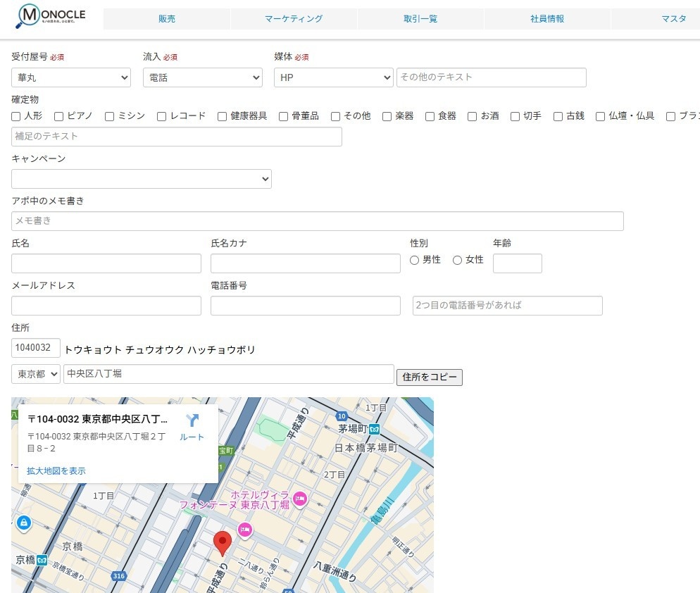Click the 氏名カナ input field
700x593 pixels.
click(306, 263)
